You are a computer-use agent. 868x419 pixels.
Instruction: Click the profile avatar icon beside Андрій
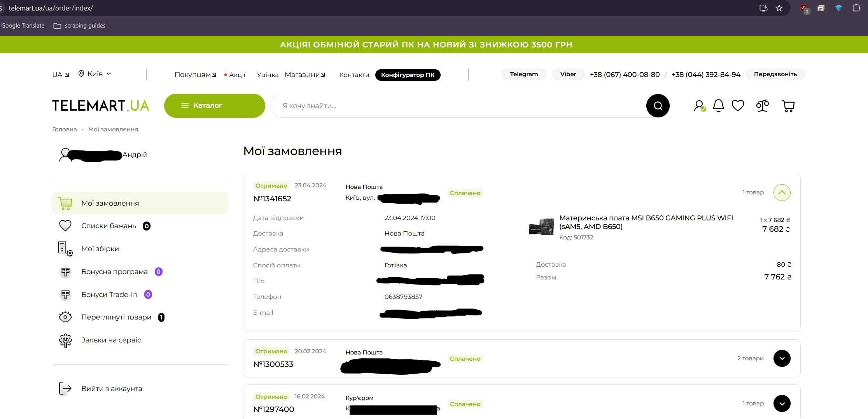[x=65, y=154]
